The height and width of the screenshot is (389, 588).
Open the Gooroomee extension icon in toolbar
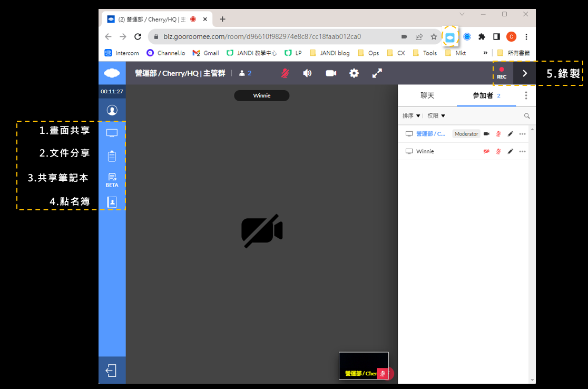coord(450,37)
